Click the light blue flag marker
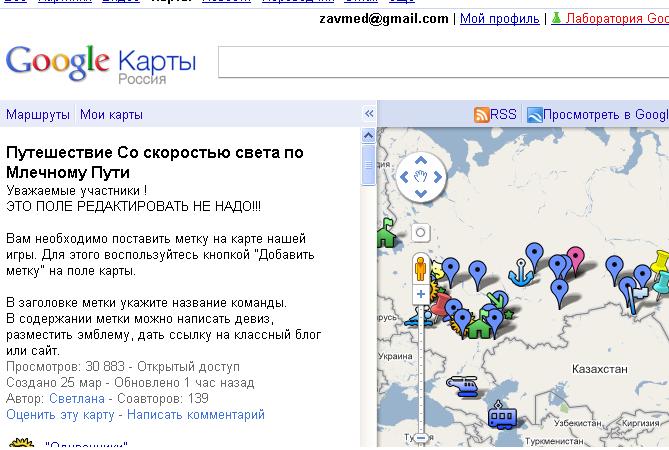The height and width of the screenshot is (450, 669). 639,293
